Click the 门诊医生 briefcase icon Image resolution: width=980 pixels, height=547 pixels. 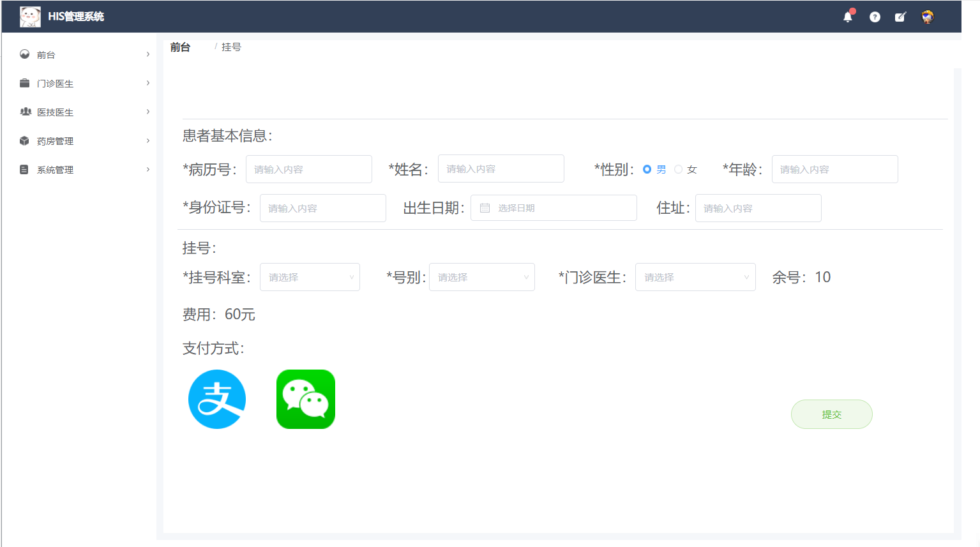[x=24, y=83]
